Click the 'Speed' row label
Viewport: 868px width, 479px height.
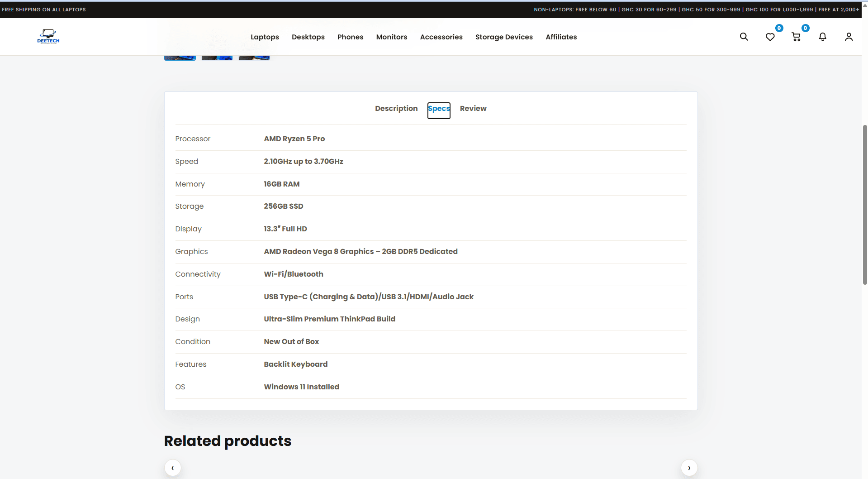pyautogui.click(x=187, y=161)
